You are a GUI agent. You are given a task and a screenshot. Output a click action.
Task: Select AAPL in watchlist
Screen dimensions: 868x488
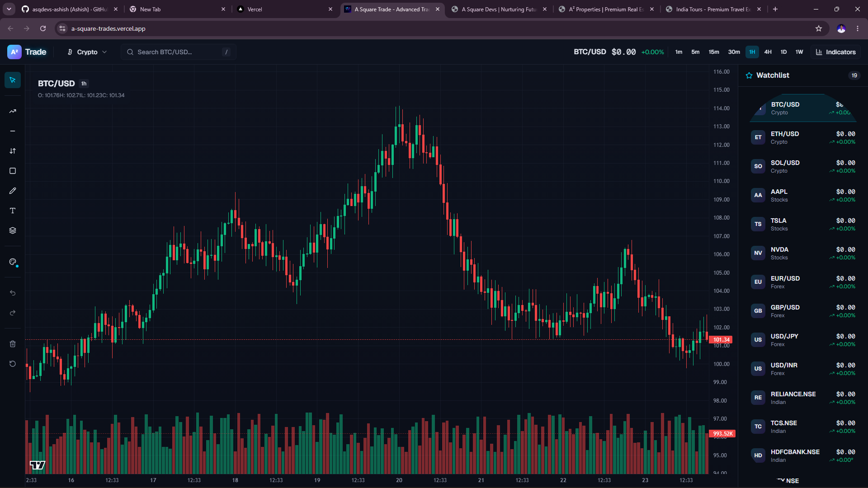click(x=803, y=195)
